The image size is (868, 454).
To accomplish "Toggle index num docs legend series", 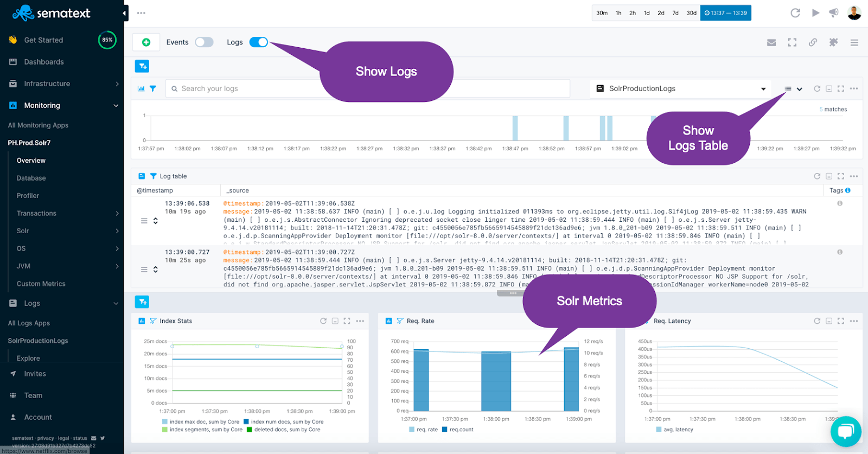I will pos(284,421).
